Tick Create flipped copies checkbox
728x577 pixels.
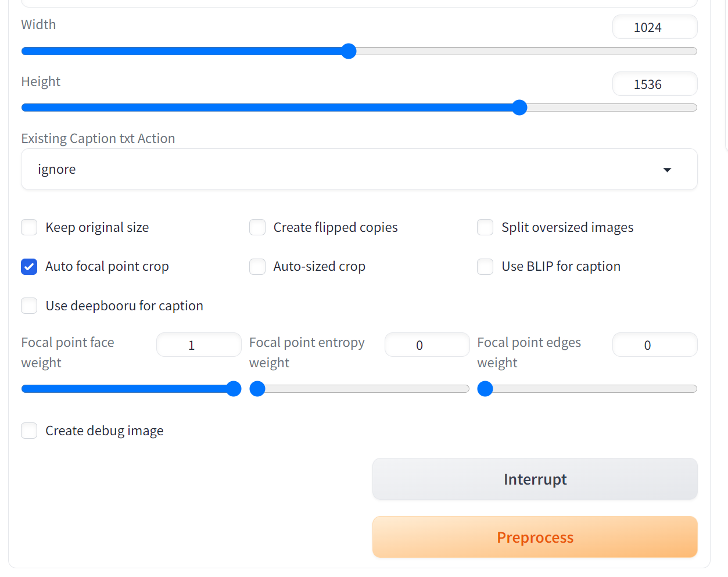257,227
